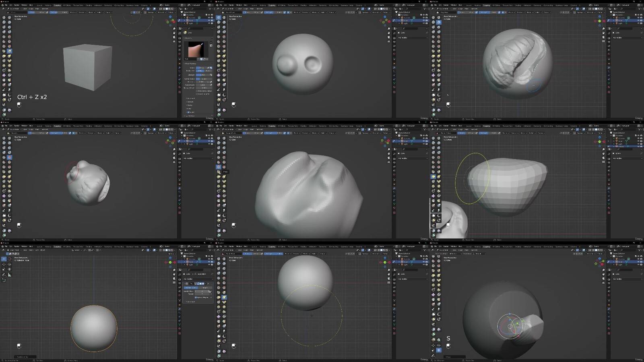
Task: Toggle Optimal Display checkbox in Subdivision modifier
Action: click(x=196, y=297)
